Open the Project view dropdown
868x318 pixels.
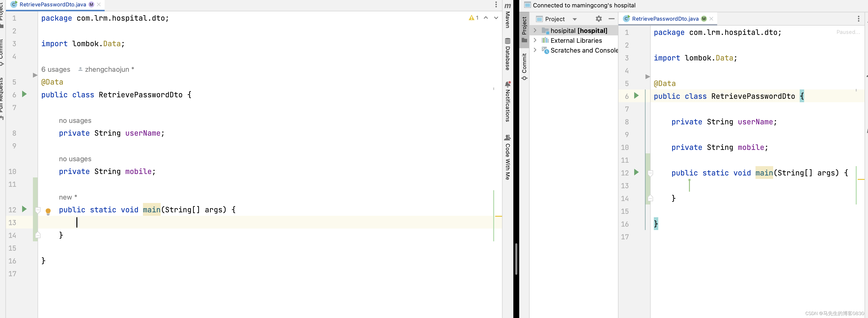tap(574, 19)
